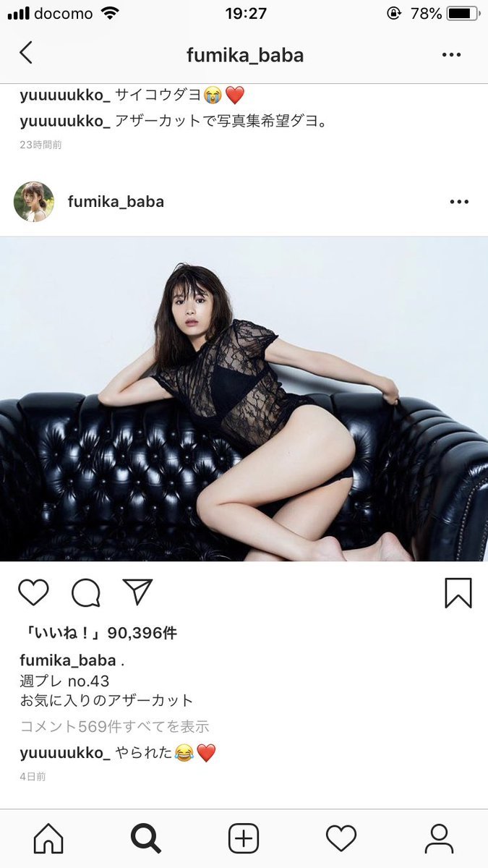View all 569 comments link
The image size is (488, 868).
114,726
